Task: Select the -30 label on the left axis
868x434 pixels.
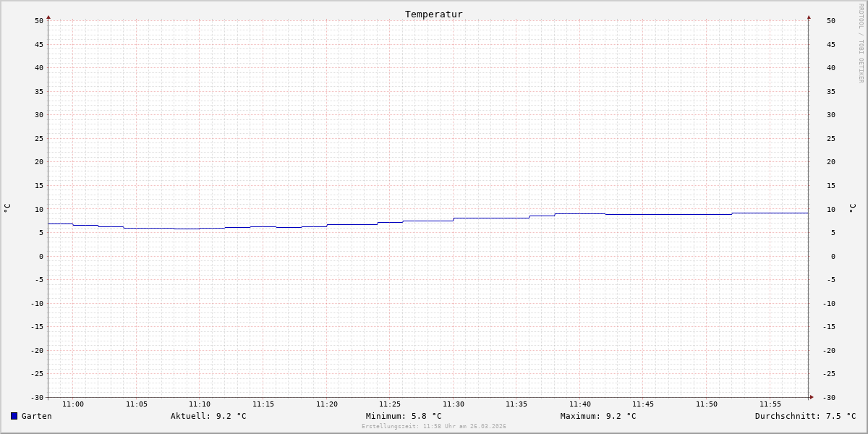Action: point(37,397)
